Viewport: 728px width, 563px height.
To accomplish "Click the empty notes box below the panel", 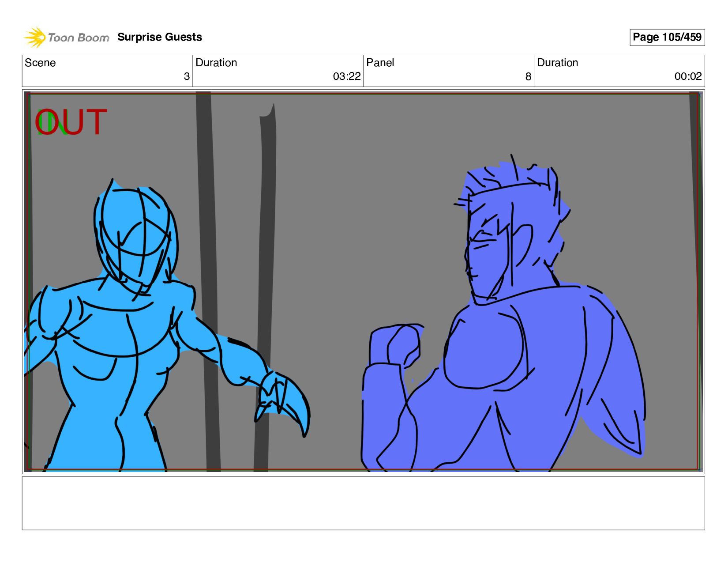I will (x=363, y=503).
